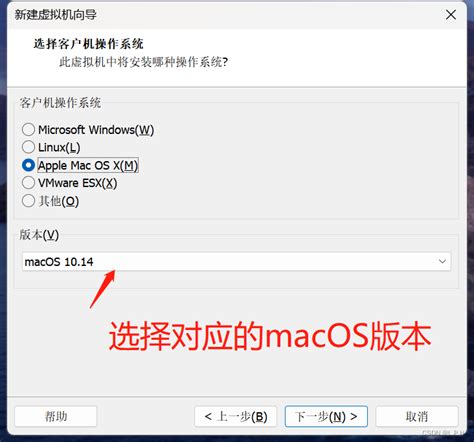The height and width of the screenshot is (442, 474).
Task: Cancel the wizard with 取消 button
Action: pyautogui.click(x=417, y=416)
